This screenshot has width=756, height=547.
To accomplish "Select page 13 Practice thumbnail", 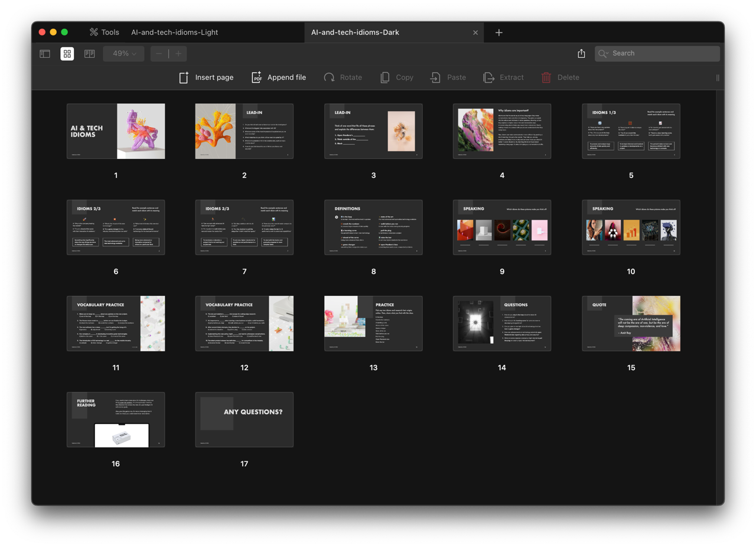I will (373, 324).
